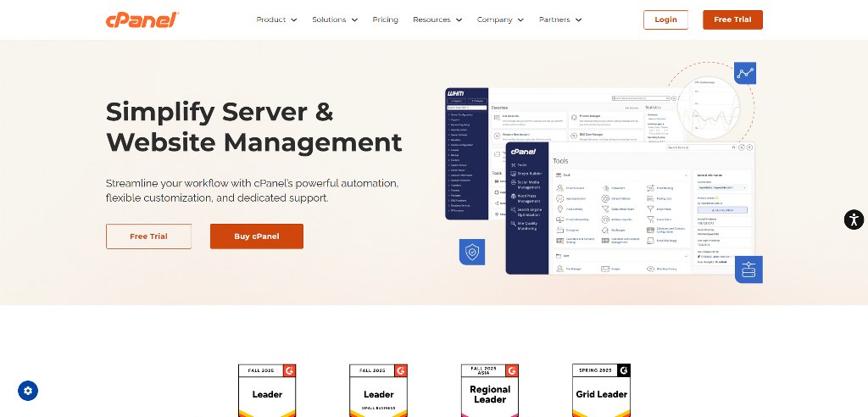Click the blue server stack icon

pos(748,270)
